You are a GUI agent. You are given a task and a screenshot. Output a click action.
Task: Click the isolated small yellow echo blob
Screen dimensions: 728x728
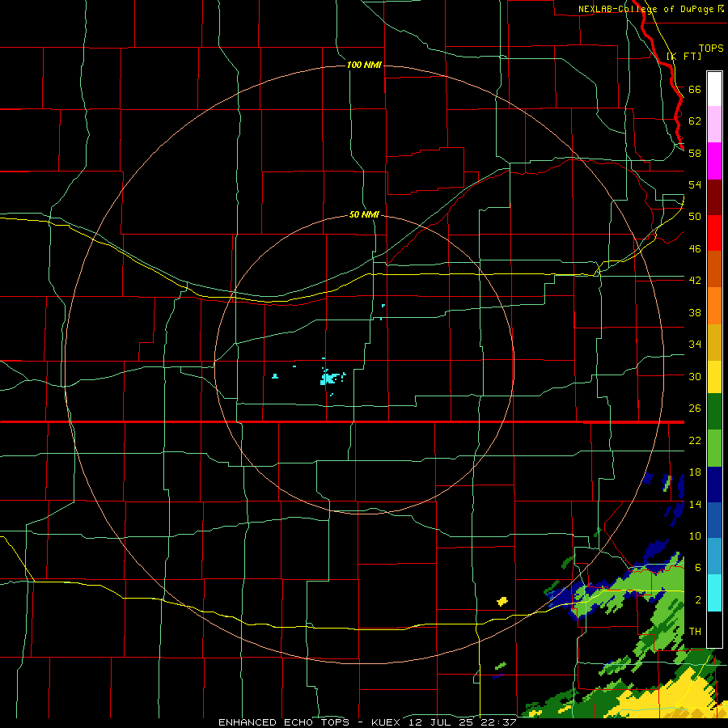point(502,601)
